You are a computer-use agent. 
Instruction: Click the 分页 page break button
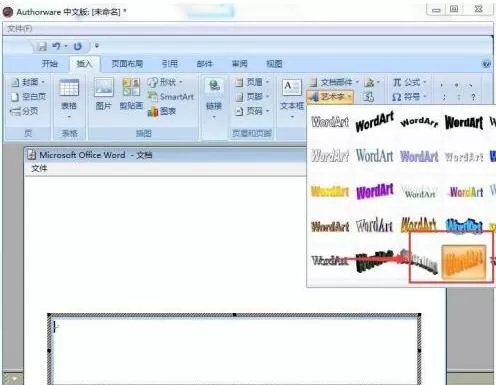coord(24,111)
